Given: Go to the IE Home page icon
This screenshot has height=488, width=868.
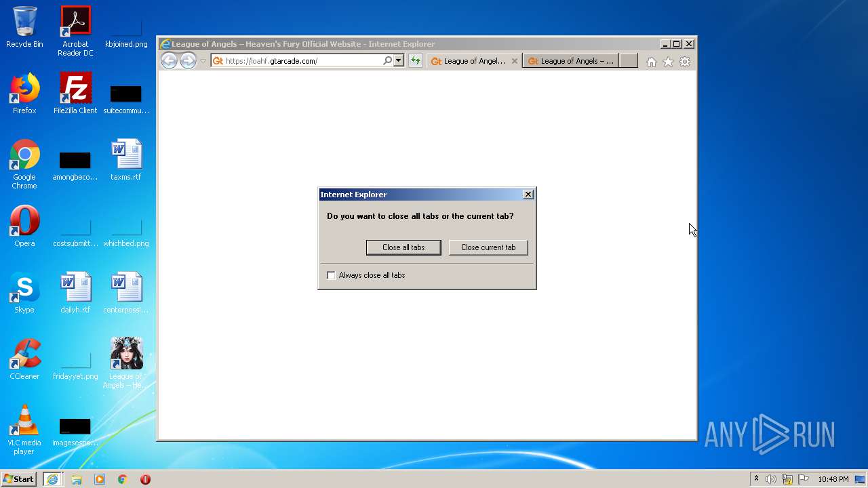Looking at the screenshot, I should point(651,62).
